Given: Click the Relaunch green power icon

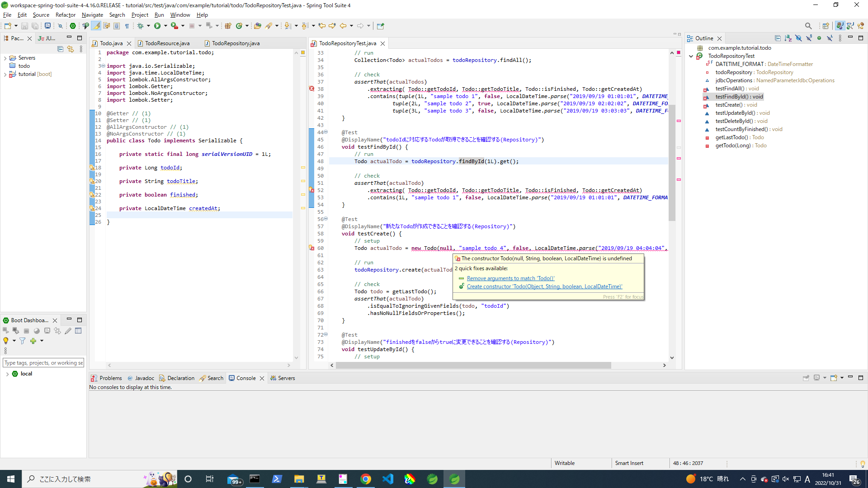Looking at the screenshot, I should [73, 26].
